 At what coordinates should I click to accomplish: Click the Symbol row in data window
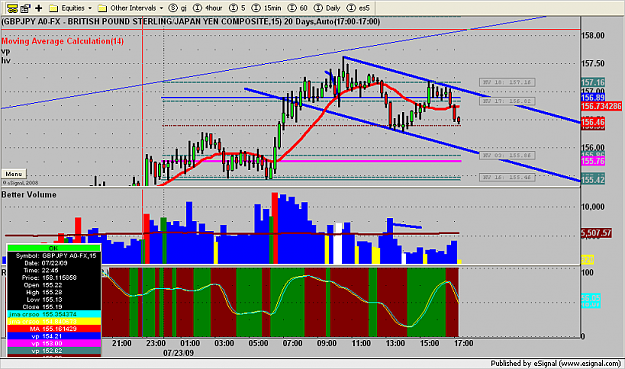[54, 256]
